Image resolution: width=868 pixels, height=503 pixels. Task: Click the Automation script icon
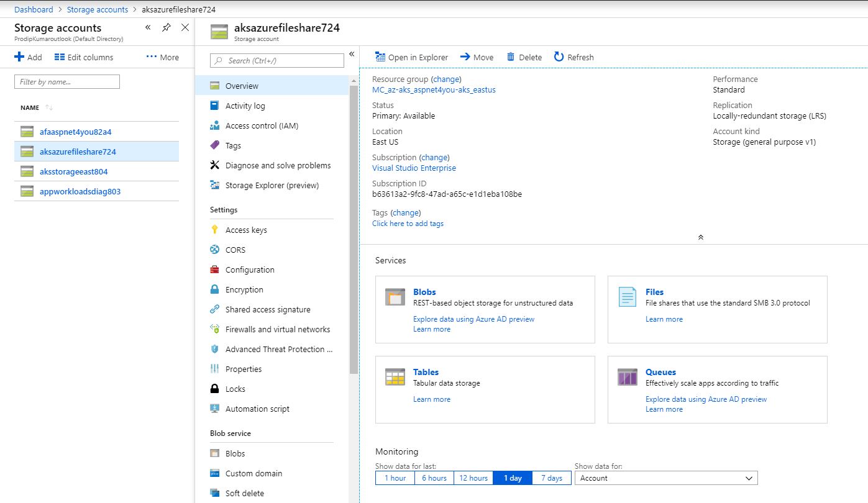tap(214, 409)
